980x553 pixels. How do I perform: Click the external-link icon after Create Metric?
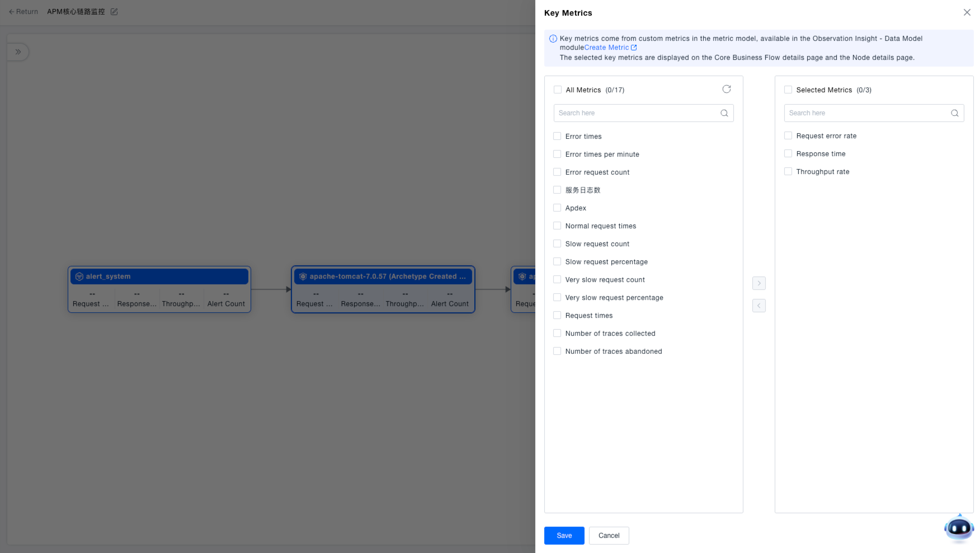click(634, 48)
